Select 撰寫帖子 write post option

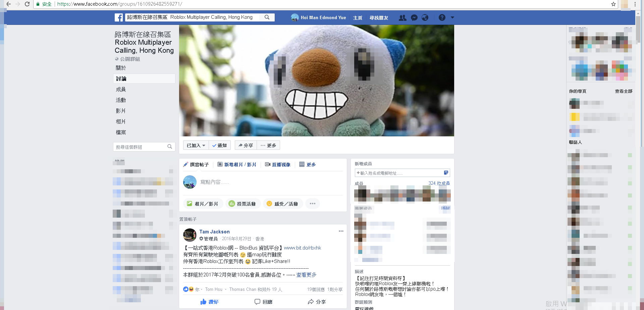(196, 165)
